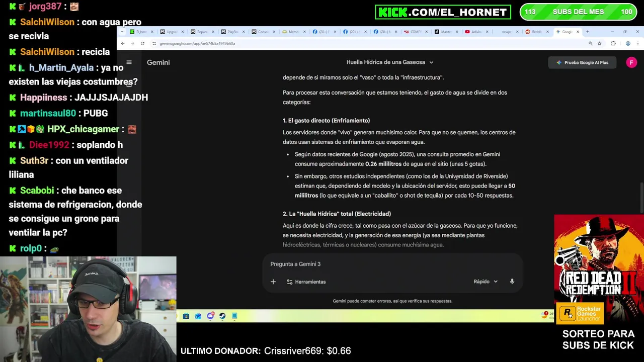Viewport: 644px width, 362px height.
Task: Focus the Pregunta a Gemini 3 input
Action: click(x=392, y=264)
